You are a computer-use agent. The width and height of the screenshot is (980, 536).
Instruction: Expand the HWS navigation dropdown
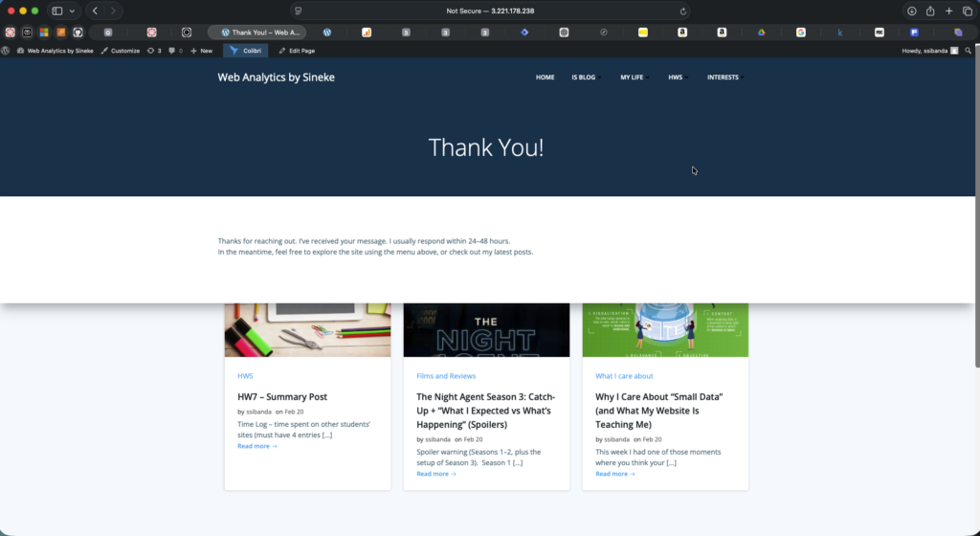(x=678, y=78)
